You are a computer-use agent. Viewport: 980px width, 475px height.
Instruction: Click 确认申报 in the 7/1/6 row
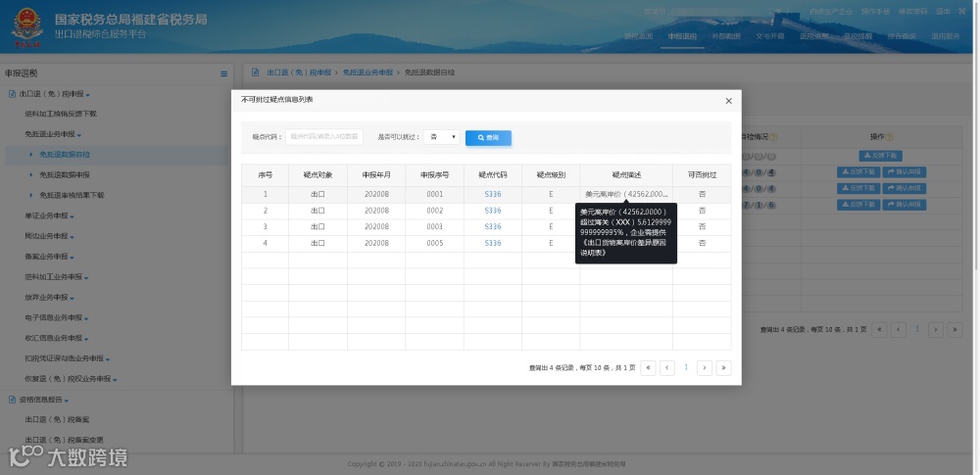(x=904, y=205)
